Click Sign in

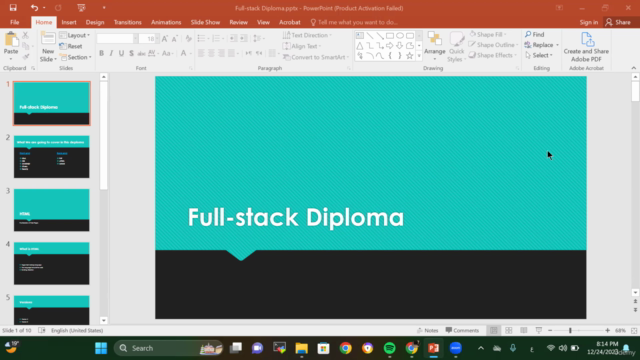589,22
